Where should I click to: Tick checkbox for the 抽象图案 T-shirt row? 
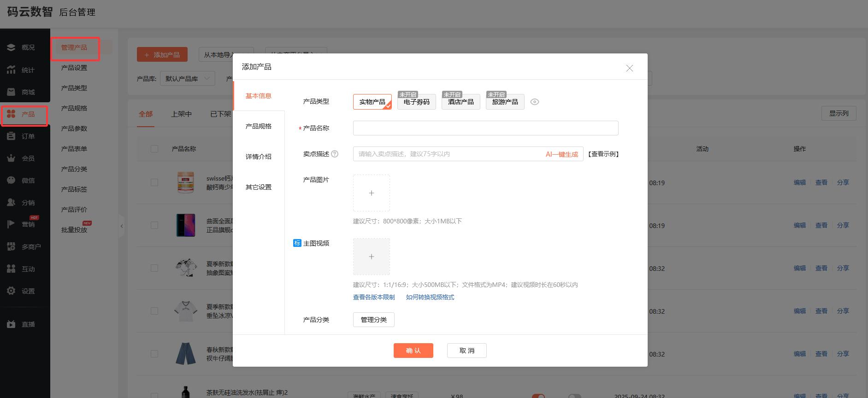tap(154, 268)
